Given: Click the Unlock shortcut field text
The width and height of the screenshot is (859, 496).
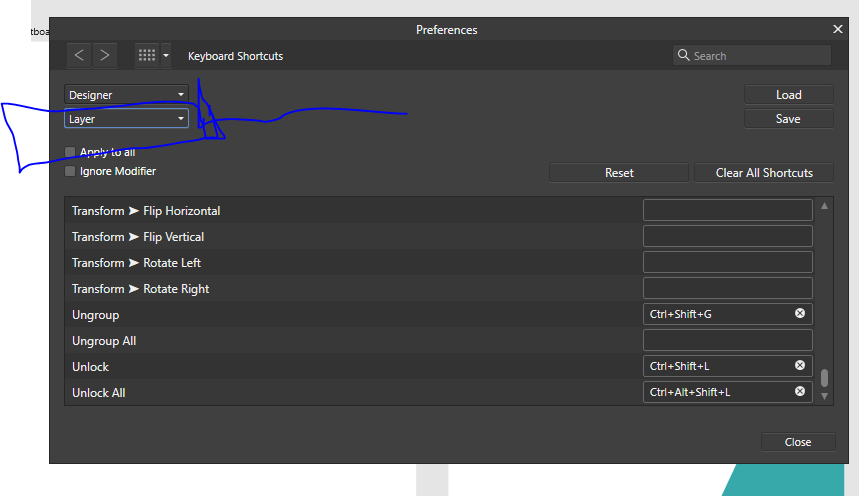Looking at the screenshot, I should click(x=679, y=366).
